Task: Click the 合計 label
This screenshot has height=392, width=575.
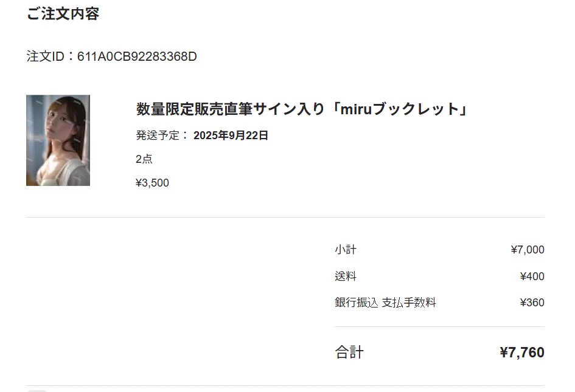Action: (349, 352)
